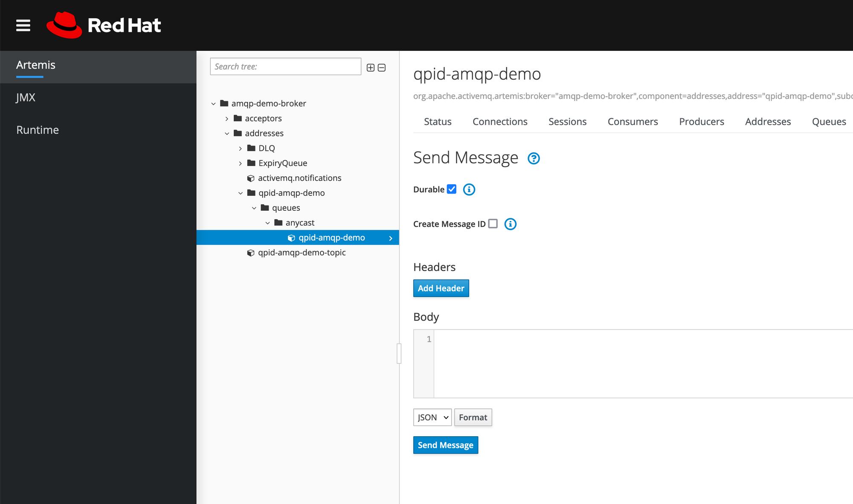Toggle the Durable checkbox

(x=452, y=190)
